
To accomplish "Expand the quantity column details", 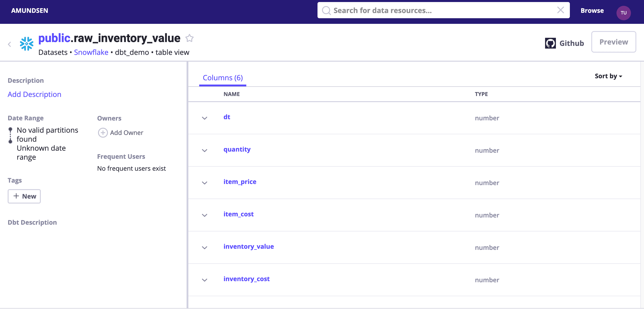I will click(205, 150).
